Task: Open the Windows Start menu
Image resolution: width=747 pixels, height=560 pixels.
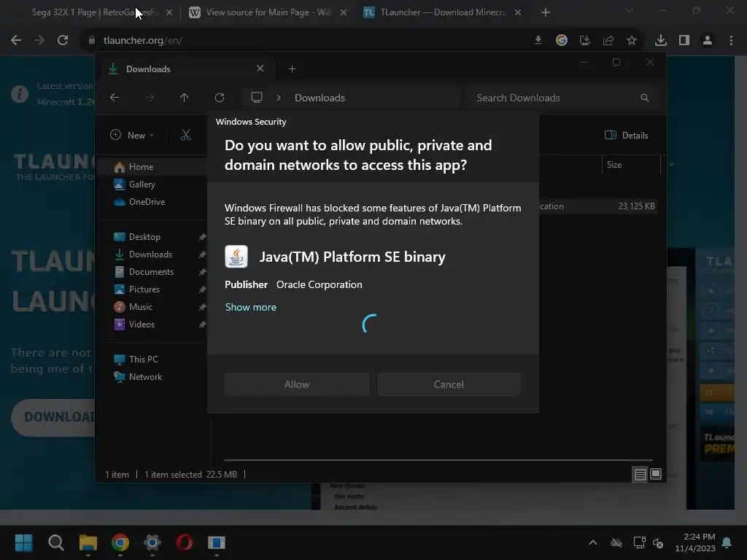Action: coord(24,542)
